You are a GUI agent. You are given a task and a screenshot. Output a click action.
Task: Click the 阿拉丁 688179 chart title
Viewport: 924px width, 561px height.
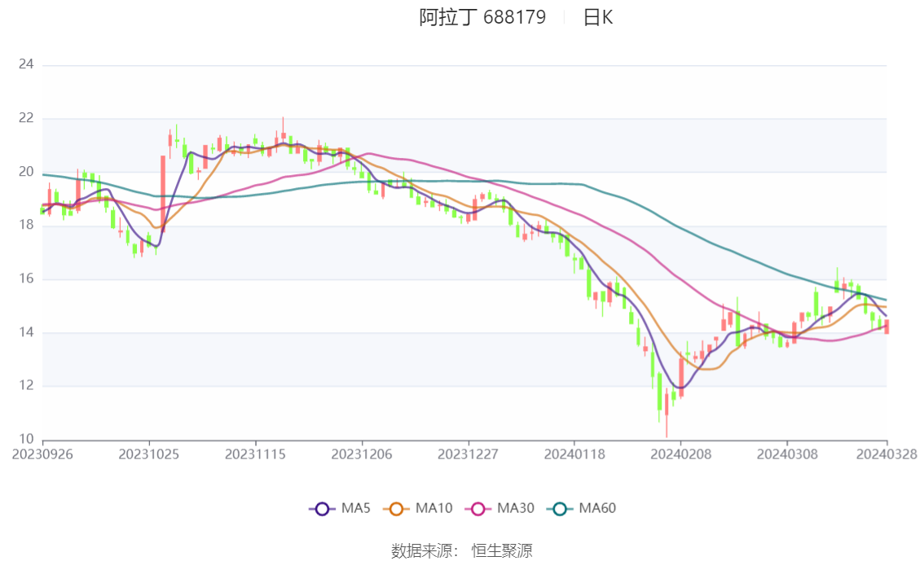pos(482,17)
